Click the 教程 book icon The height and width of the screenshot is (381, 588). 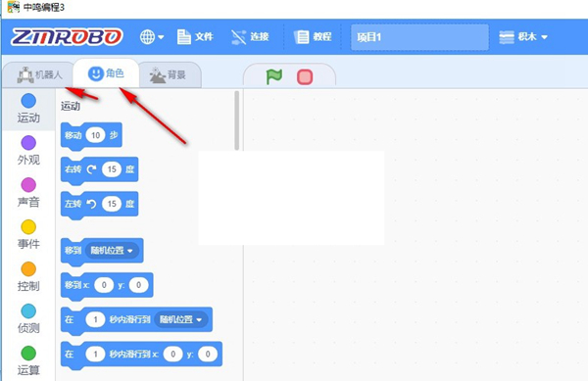pos(301,37)
